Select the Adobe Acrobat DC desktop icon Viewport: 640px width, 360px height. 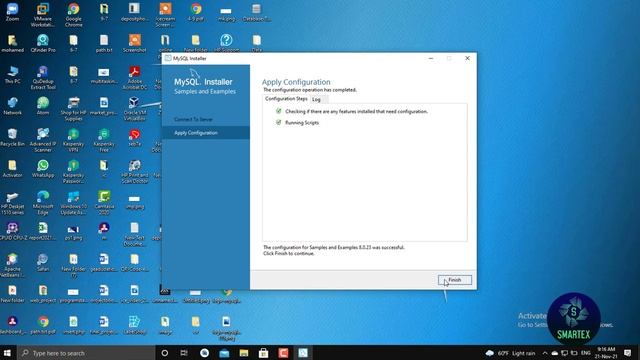coord(135,78)
